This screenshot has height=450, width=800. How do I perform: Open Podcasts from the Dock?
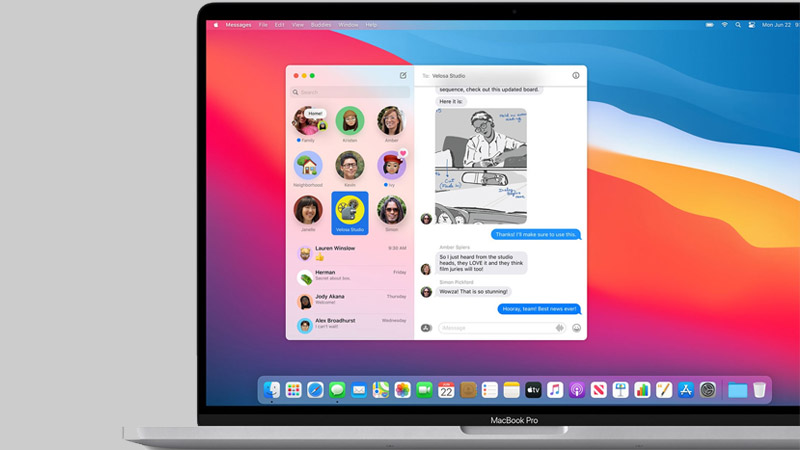pyautogui.click(x=577, y=390)
